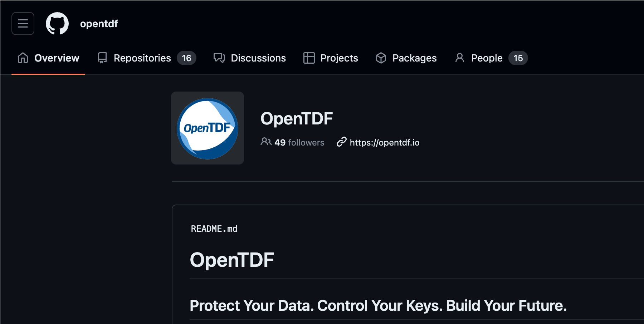
Task: Click the chain-link icon beside the URL
Action: pyautogui.click(x=342, y=142)
